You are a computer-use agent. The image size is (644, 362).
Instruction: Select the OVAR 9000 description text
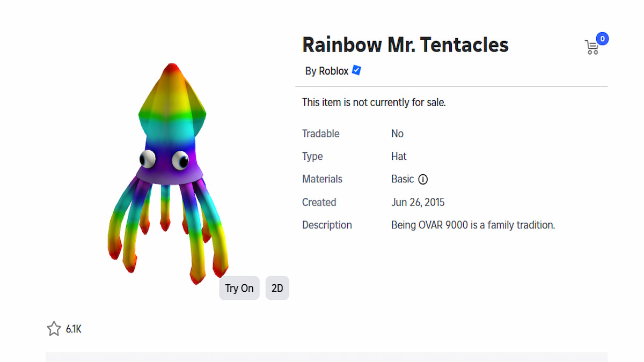click(473, 225)
